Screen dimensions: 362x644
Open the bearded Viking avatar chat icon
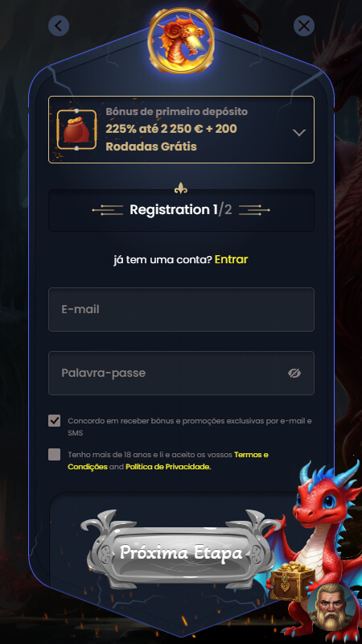332,607
